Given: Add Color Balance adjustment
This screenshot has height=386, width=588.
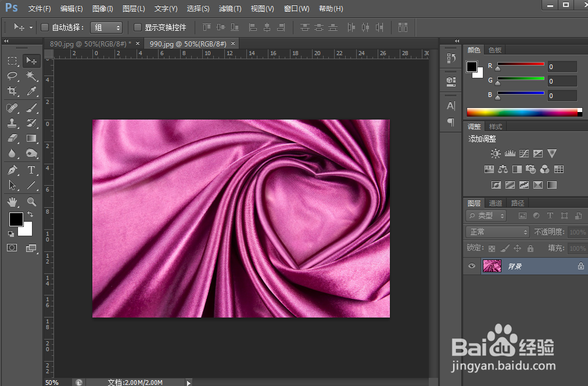Looking at the screenshot, I should (x=503, y=169).
